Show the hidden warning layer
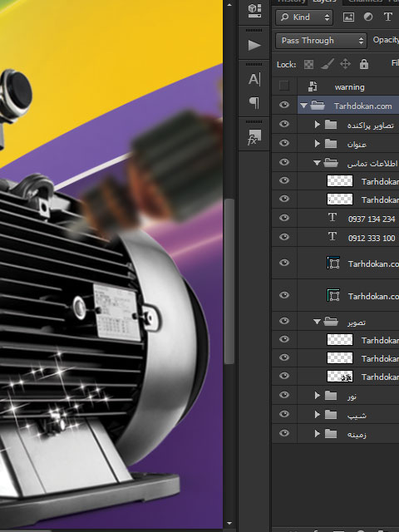This screenshot has height=532, width=399. click(284, 86)
